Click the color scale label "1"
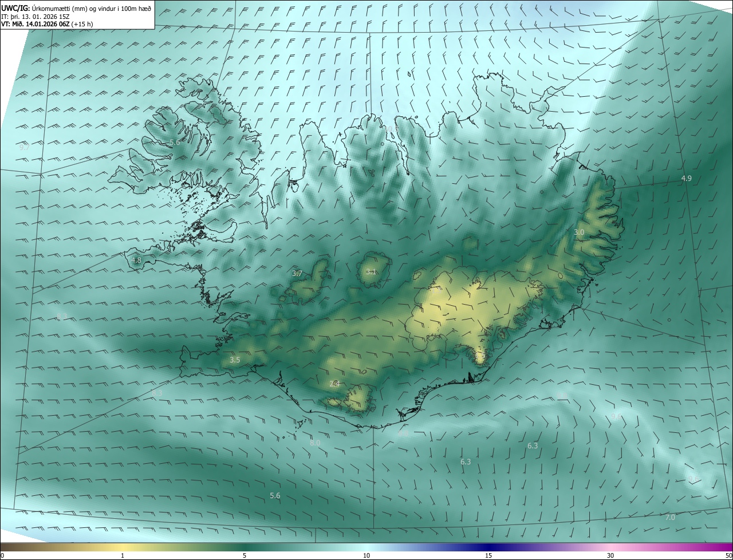Viewport: 733px width, 560px height. click(123, 555)
